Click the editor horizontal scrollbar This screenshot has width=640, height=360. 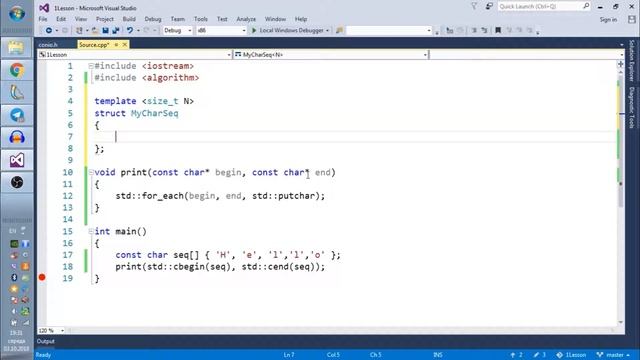[341, 330]
